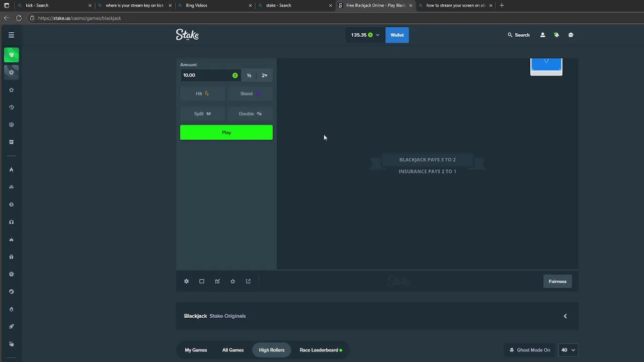Toggle Ghost Mode On

(530, 350)
